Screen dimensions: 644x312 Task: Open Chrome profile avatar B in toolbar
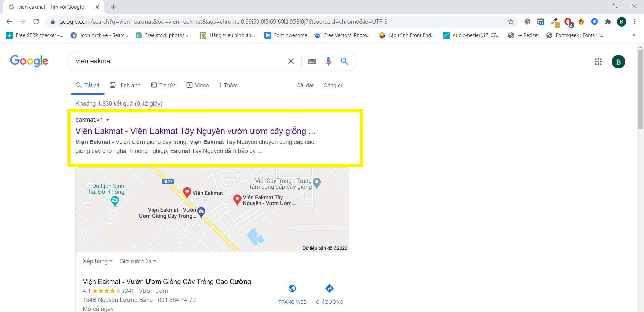pyautogui.click(x=621, y=22)
